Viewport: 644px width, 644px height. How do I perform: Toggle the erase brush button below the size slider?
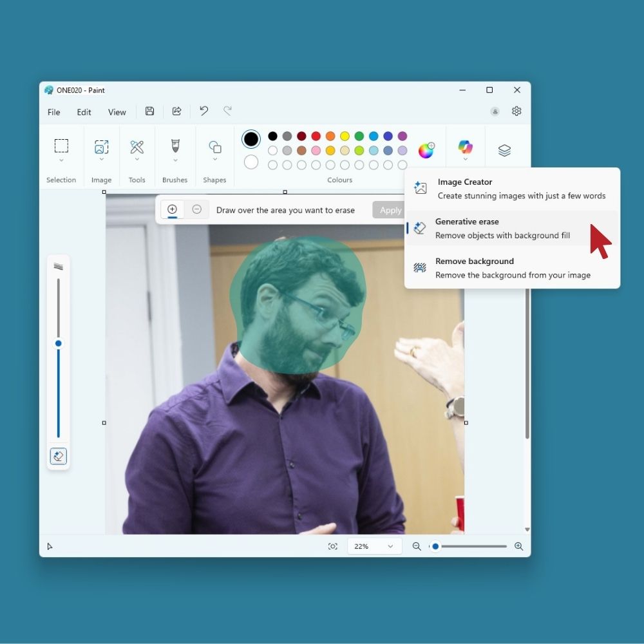point(58,457)
